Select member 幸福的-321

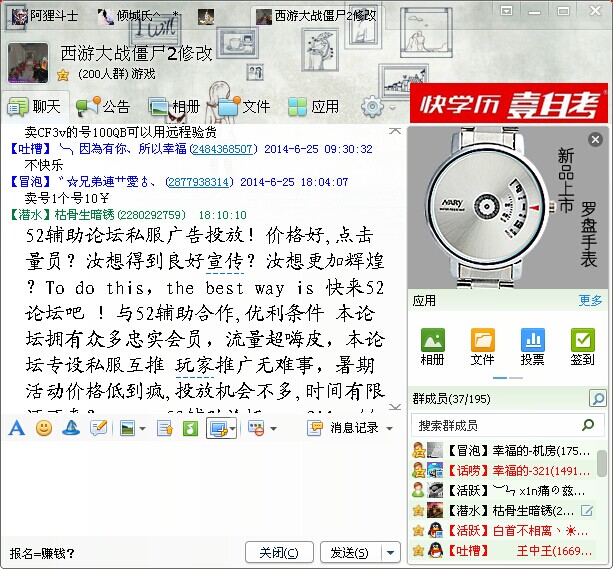502,470
